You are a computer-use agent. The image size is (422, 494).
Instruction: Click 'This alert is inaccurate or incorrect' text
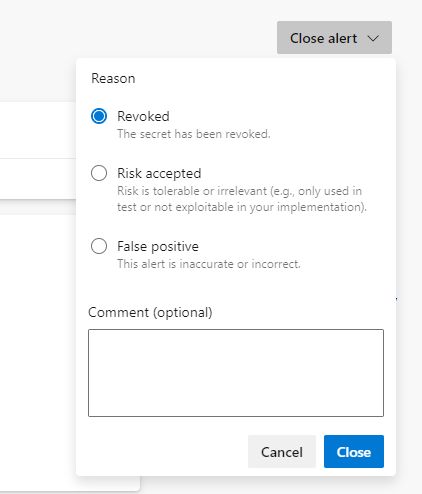click(x=209, y=264)
